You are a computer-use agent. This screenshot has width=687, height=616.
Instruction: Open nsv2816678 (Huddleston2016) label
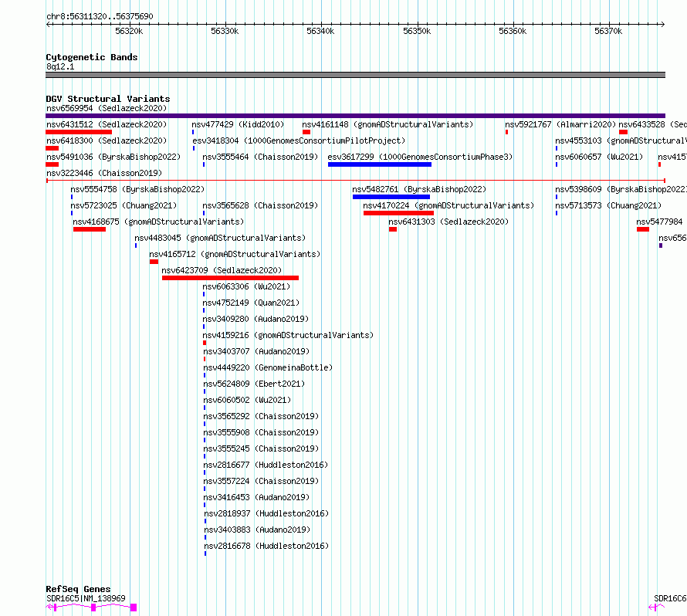click(266, 546)
